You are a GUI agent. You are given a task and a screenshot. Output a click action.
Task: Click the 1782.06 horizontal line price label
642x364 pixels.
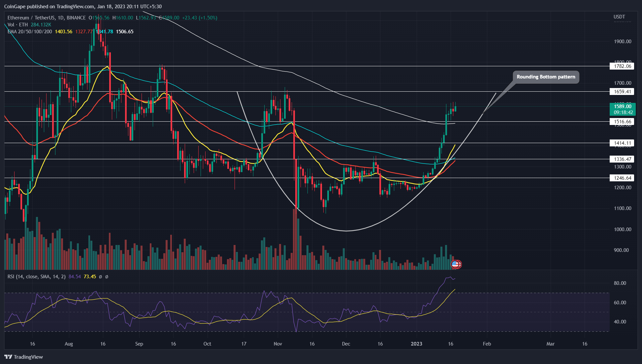pyautogui.click(x=622, y=66)
